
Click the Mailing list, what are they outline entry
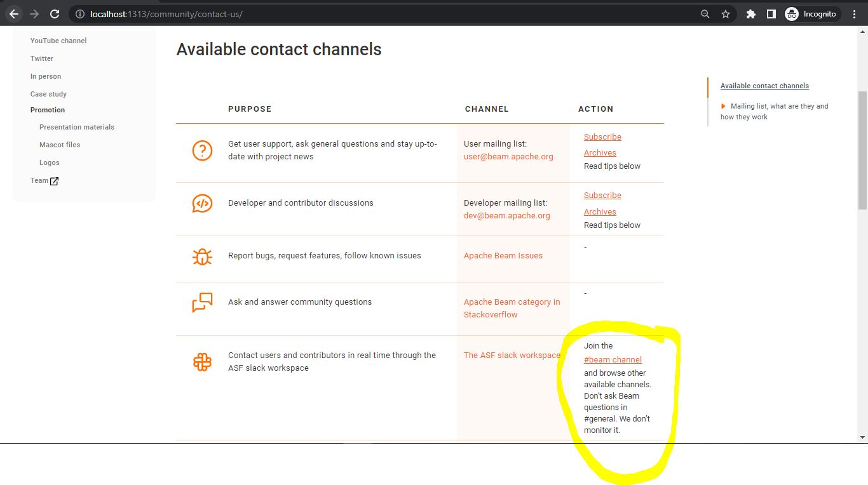point(775,111)
